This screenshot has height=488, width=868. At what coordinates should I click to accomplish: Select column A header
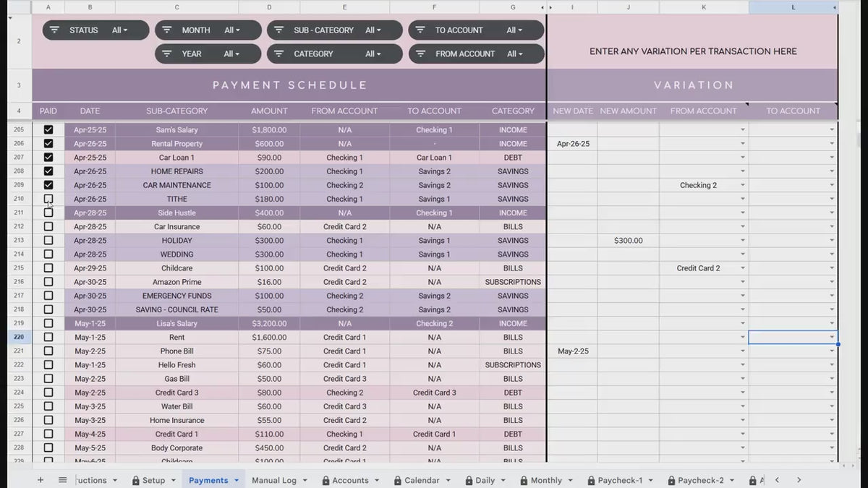coord(48,7)
